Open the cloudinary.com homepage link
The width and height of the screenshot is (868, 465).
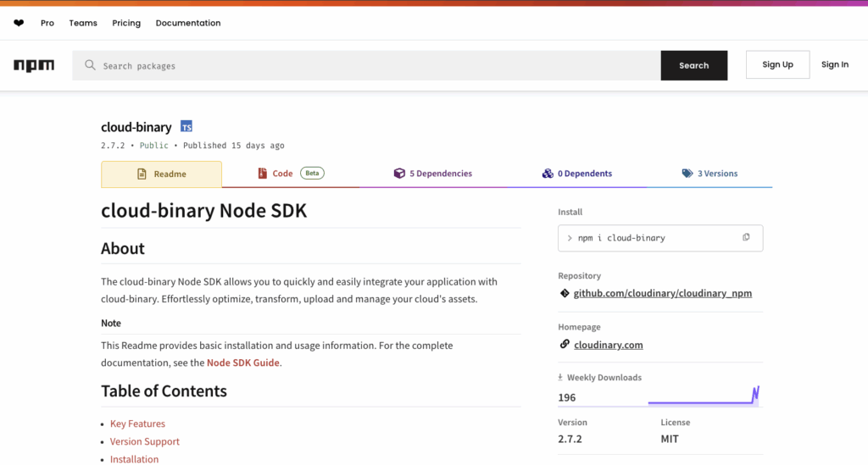(x=609, y=345)
